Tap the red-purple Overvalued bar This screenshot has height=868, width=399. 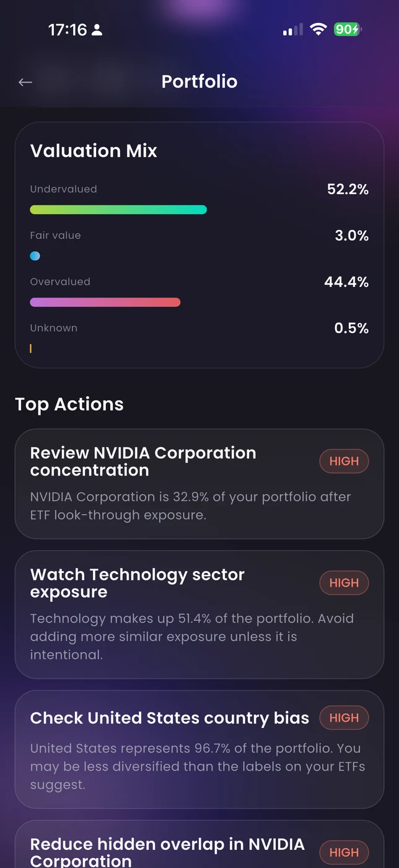(x=105, y=303)
